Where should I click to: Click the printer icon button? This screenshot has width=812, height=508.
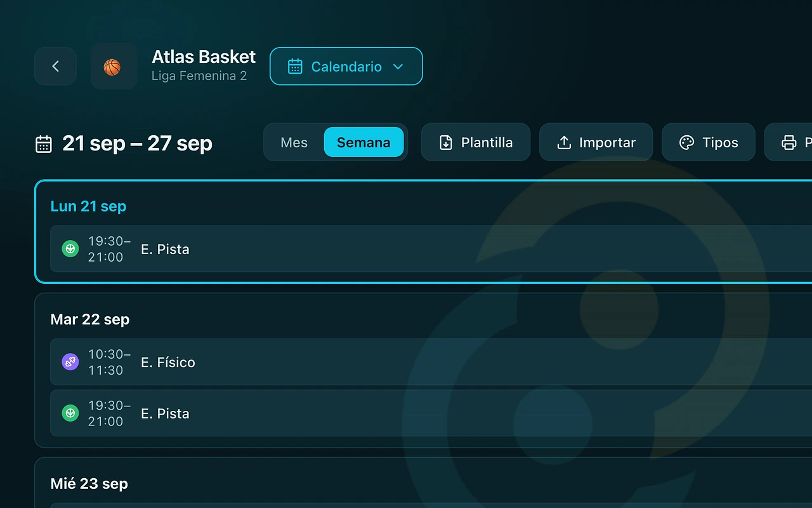point(789,142)
